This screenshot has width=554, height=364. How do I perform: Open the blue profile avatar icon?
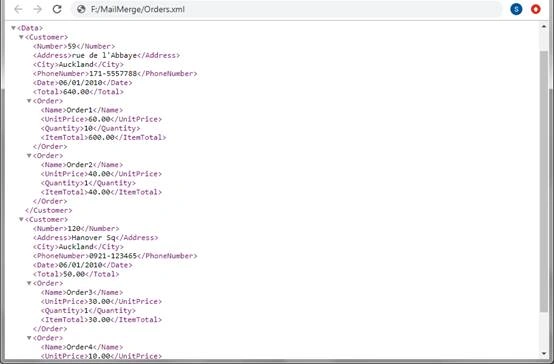click(516, 9)
